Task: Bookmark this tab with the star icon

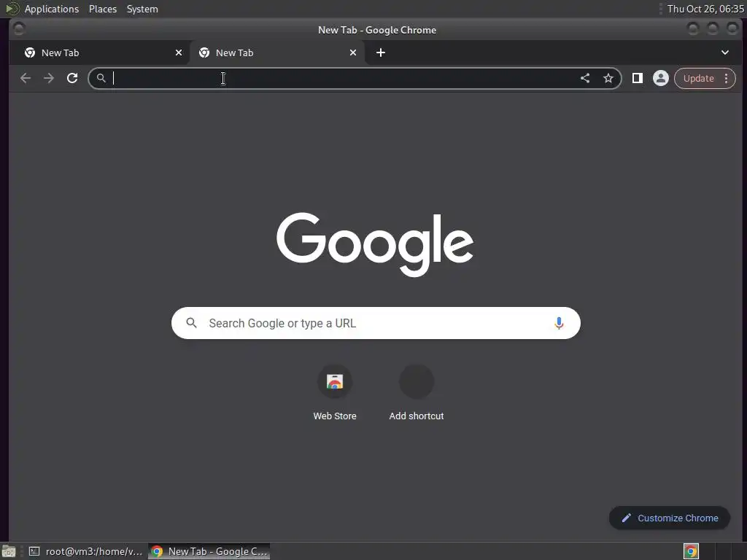Action: [x=608, y=78]
